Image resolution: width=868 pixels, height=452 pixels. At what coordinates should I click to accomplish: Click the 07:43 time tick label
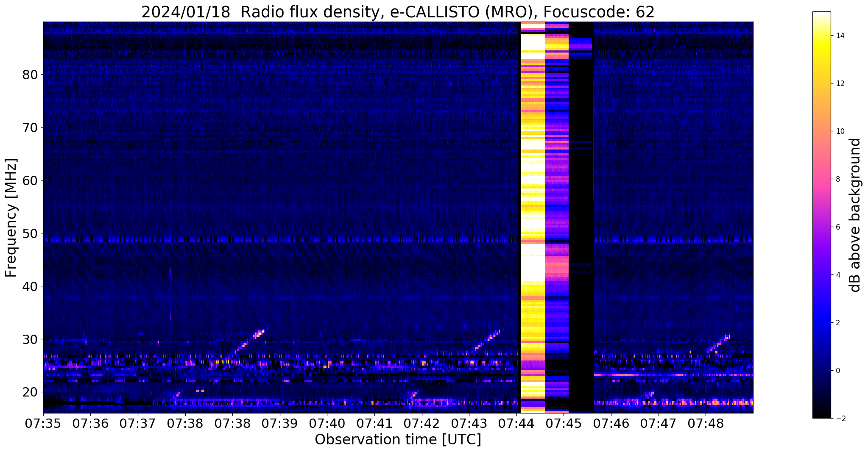(469, 423)
